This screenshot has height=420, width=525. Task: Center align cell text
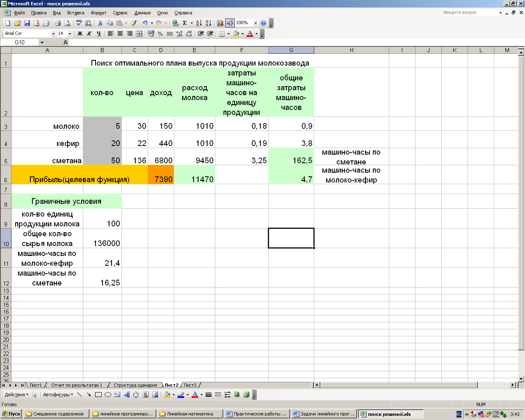[x=120, y=34]
